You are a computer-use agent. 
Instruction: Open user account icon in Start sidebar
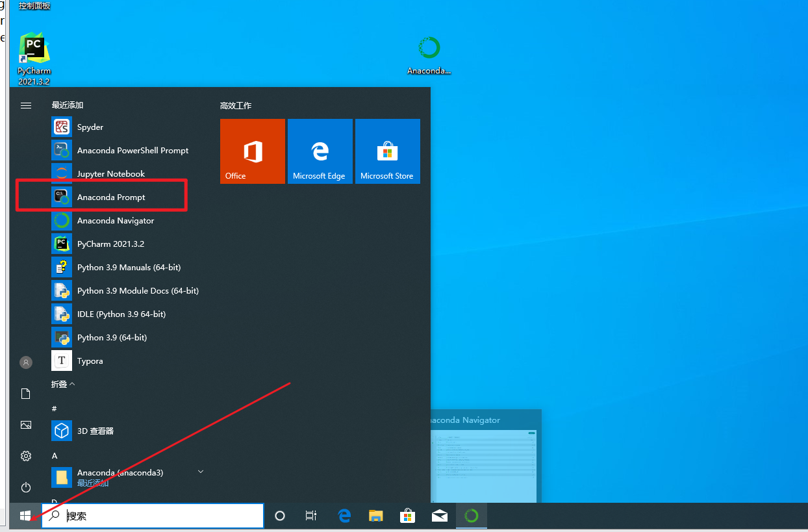pyautogui.click(x=26, y=362)
